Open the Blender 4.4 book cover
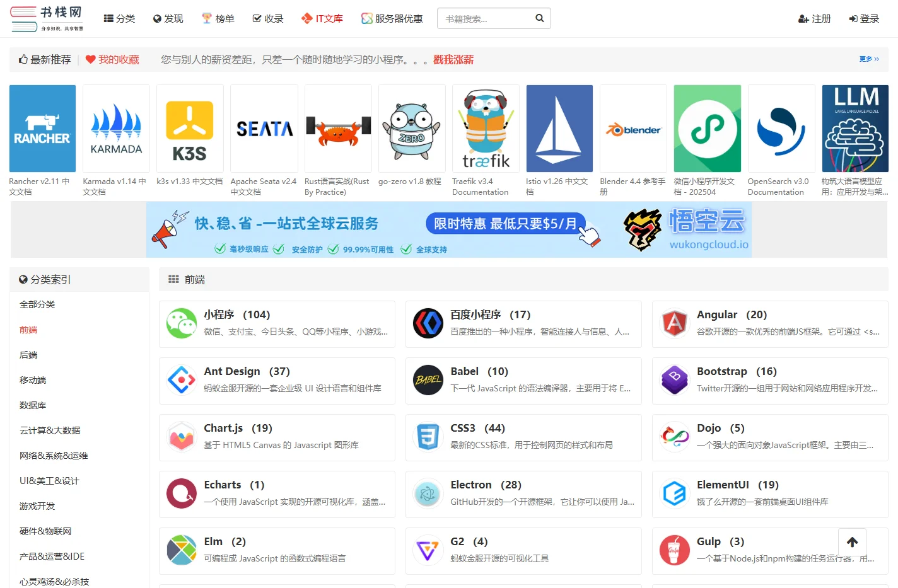This screenshot has width=898, height=588. 633,129
